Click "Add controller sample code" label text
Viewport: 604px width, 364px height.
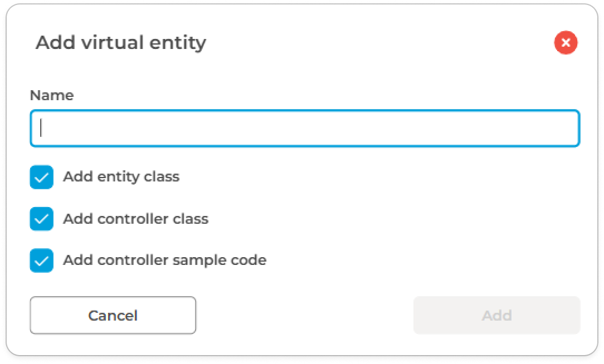coord(164,260)
